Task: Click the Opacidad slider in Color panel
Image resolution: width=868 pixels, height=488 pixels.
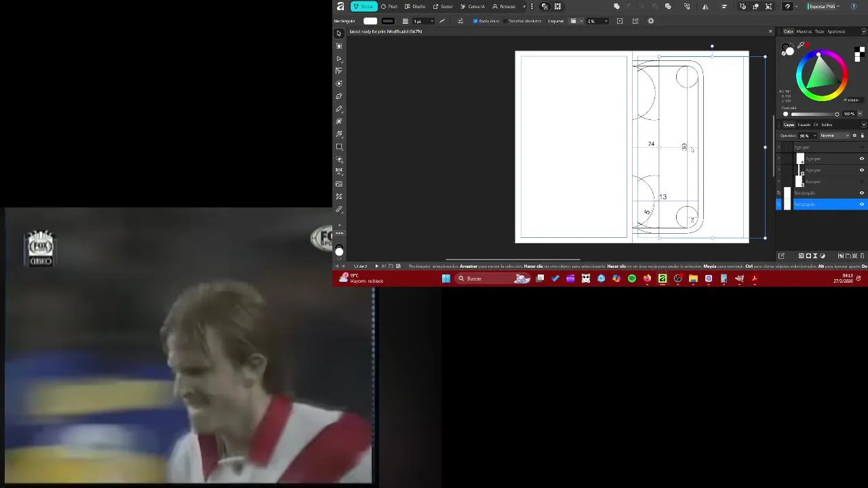Action: pyautogui.click(x=814, y=114)
